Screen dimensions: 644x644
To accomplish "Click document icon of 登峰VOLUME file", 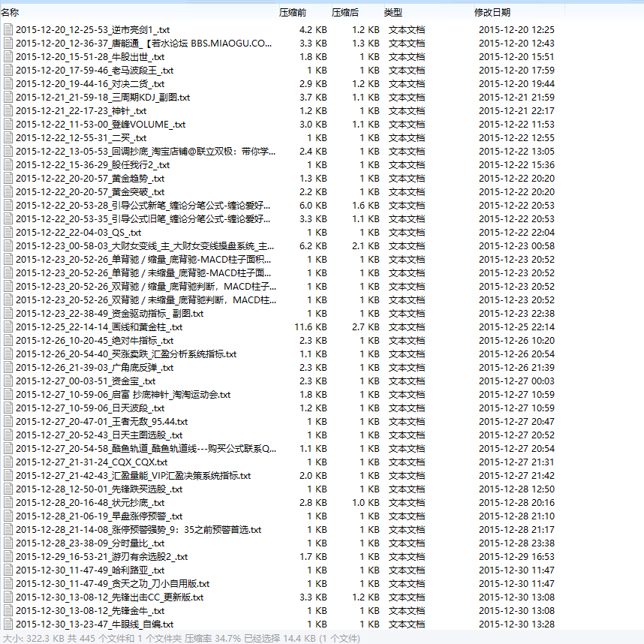I will pyautogui.click(x=8, y=124).
